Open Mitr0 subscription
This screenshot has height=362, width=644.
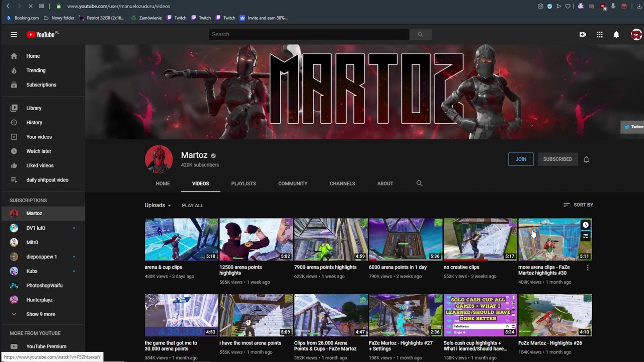click(43, 242)
